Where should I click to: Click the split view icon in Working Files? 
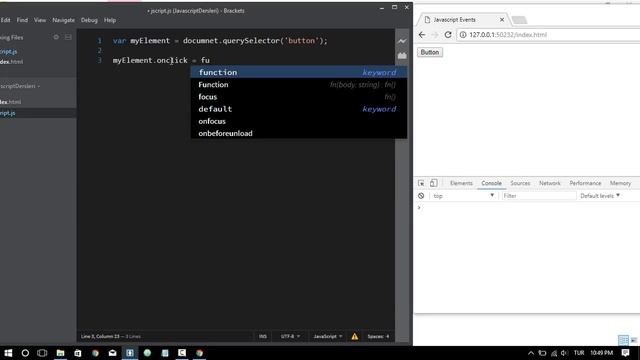pyautogui.click(x=68, y=37)
